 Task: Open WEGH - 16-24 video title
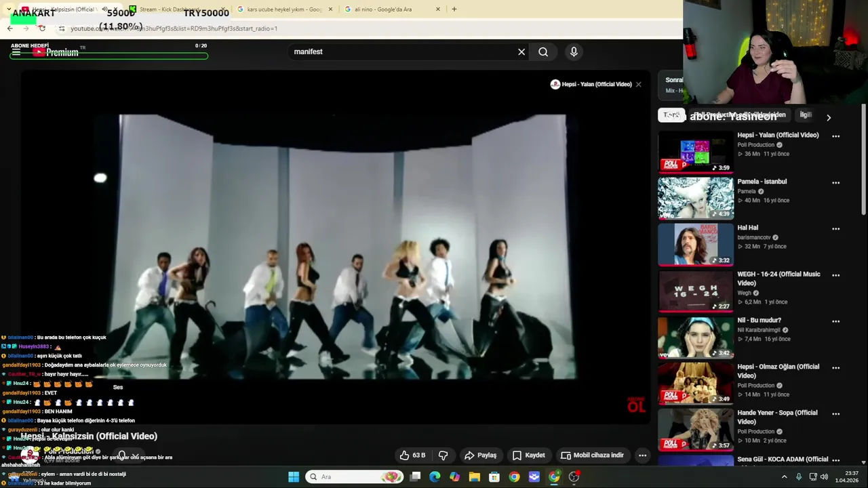coord(778,279)
